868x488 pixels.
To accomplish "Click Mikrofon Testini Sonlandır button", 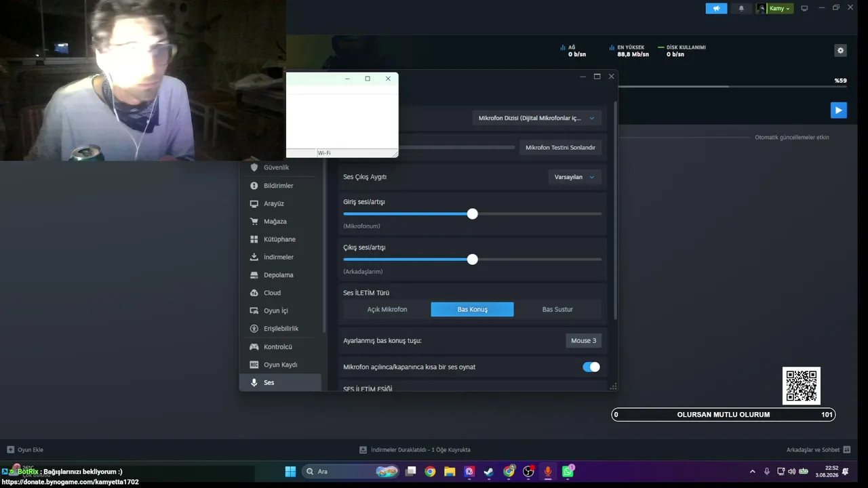I will [x=560, y=148].
